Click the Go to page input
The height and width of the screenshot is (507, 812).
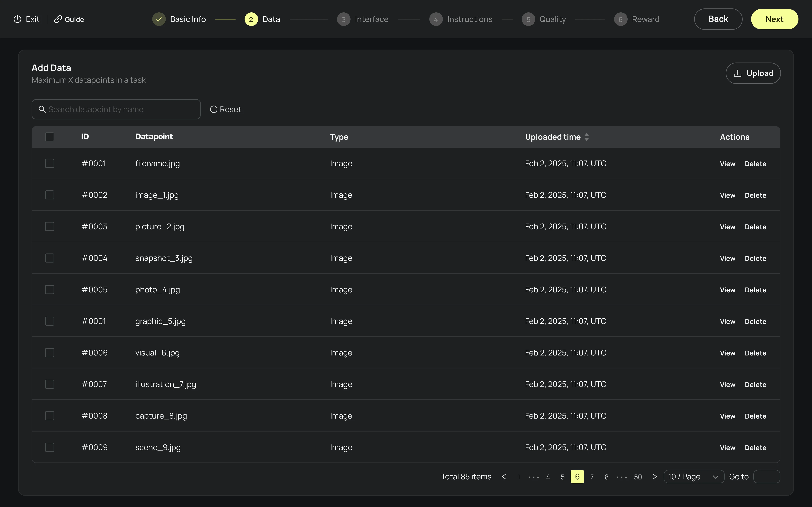pos(766,477)
